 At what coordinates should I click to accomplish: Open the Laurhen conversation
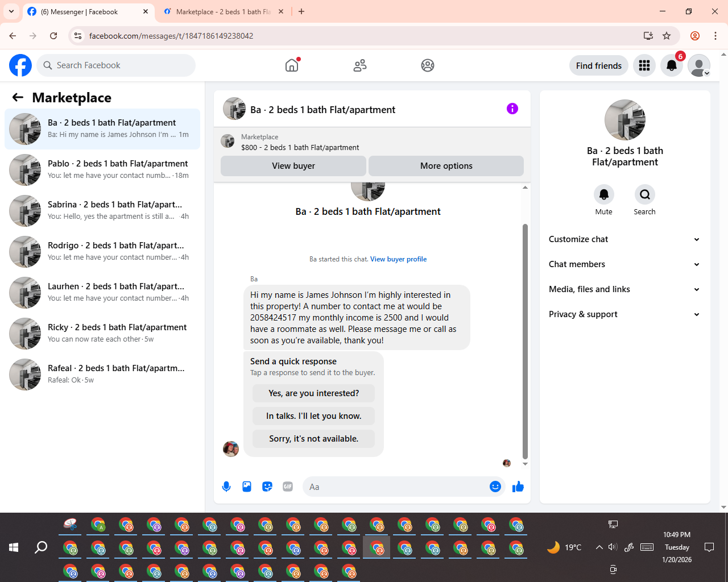[x=102, y=293]
